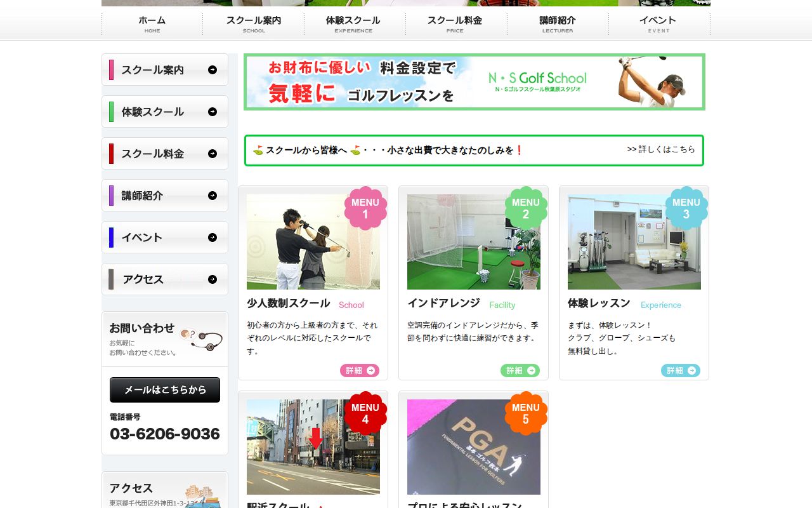Click the メールはこちらから button

pyautogui.click(x=165, y=390)
